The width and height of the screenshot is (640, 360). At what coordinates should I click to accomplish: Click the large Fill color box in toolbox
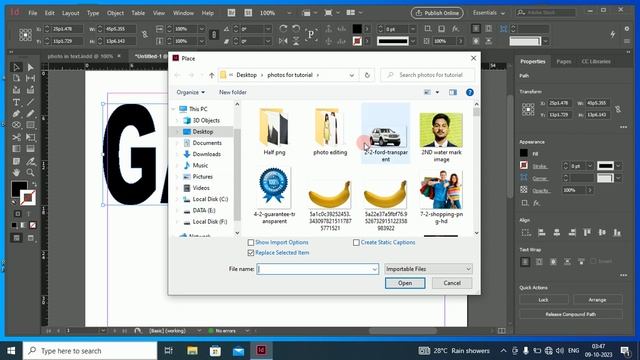click(19, 189)
